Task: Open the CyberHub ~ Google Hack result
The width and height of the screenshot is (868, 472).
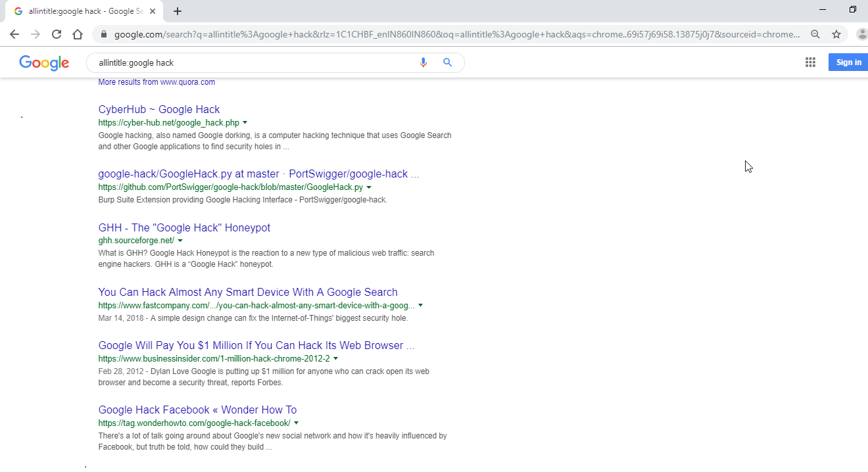Action: (x=159, y=109)
